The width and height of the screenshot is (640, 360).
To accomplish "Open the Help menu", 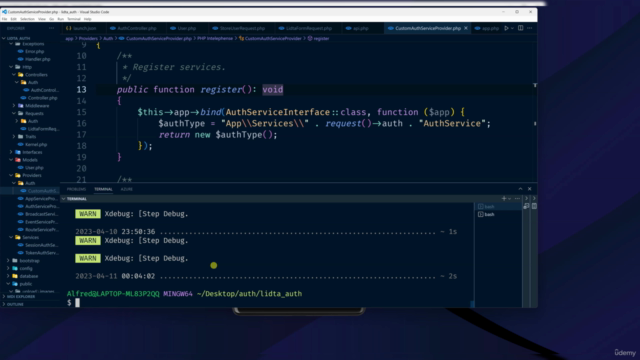I will (x=87, y=19).
